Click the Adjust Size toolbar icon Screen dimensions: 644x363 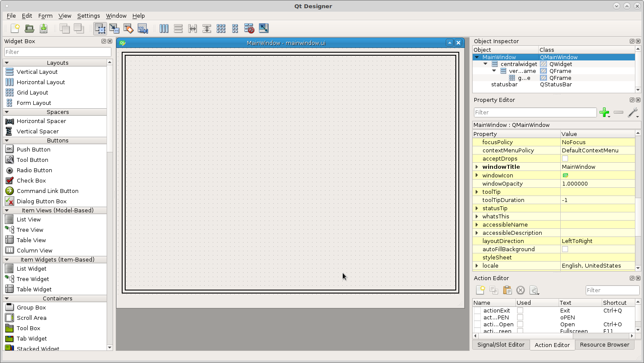264,28
